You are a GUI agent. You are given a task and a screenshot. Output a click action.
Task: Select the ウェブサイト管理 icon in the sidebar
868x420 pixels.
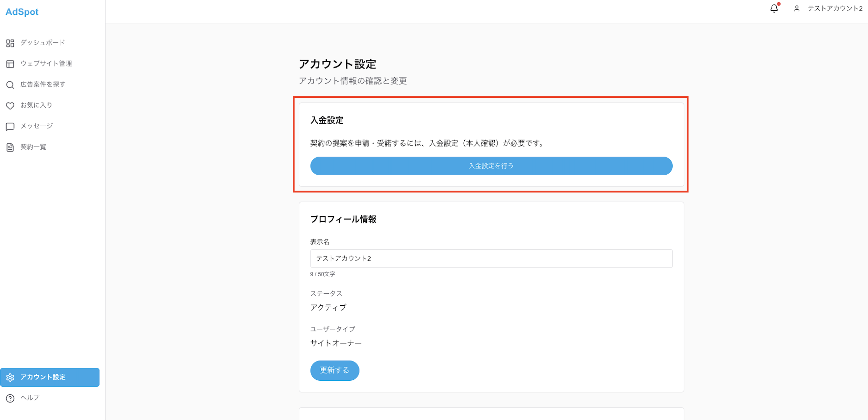click(10, 63)
